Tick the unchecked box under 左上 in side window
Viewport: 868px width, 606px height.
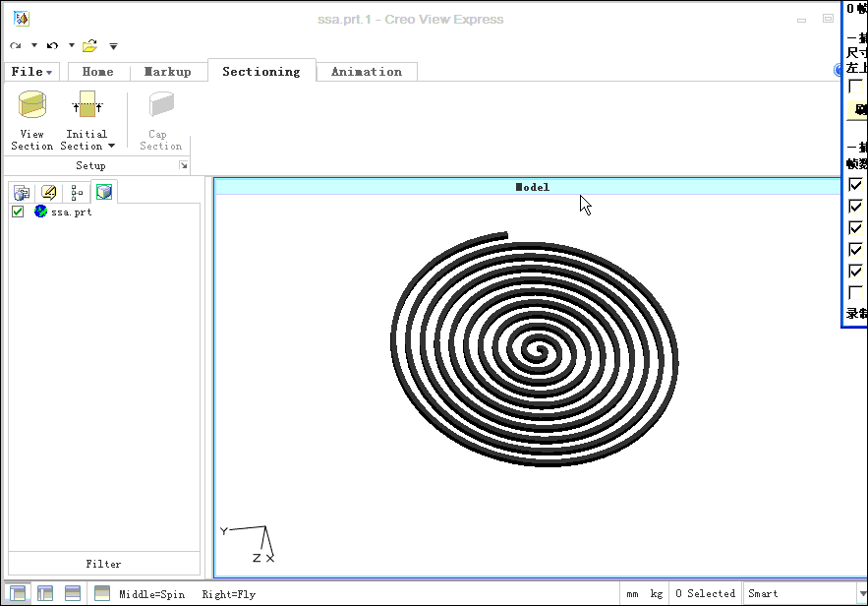pyautogui.click(x=856, y=86)
